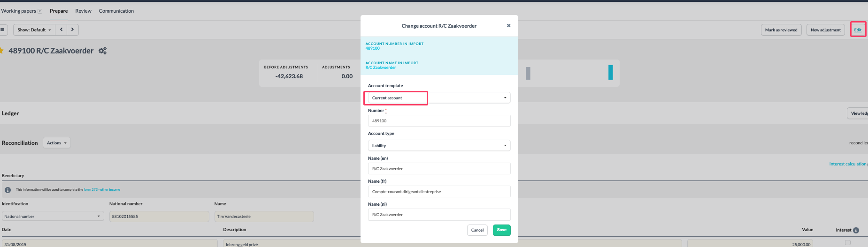Open the Communication tab
The height and width of the screenshot is (247, 868).
(116, 11)
